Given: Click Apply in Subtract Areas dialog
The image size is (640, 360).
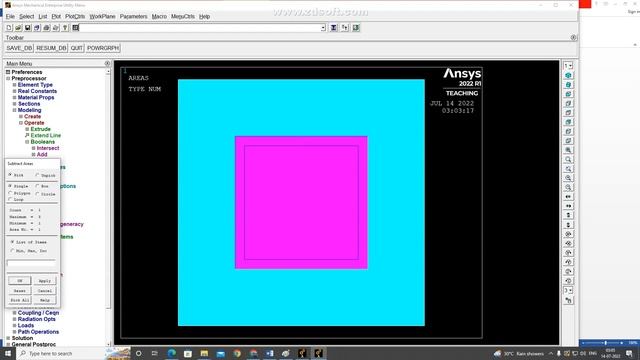Looking at the screenshot, I should [44, 281].
